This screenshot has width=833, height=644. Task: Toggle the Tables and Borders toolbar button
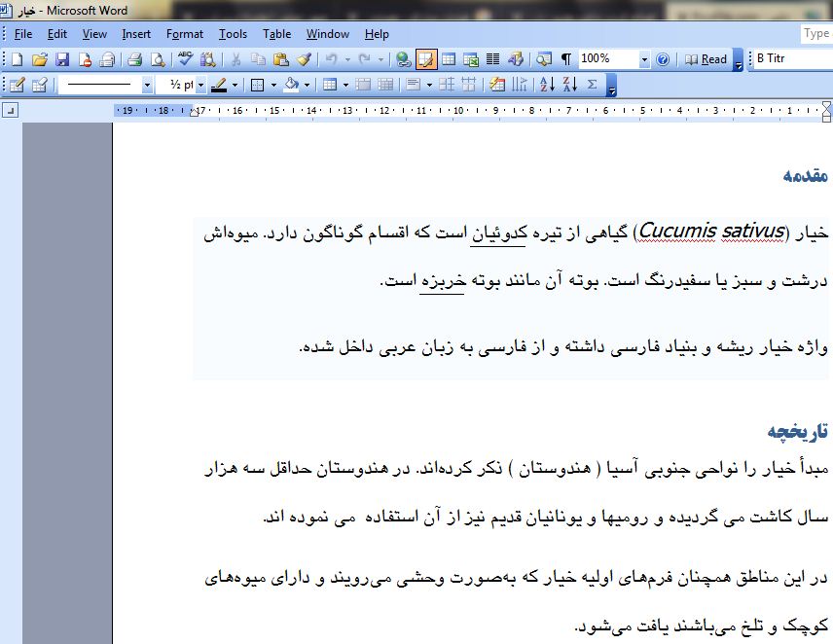pyautogui.click(x=426, y=59)
